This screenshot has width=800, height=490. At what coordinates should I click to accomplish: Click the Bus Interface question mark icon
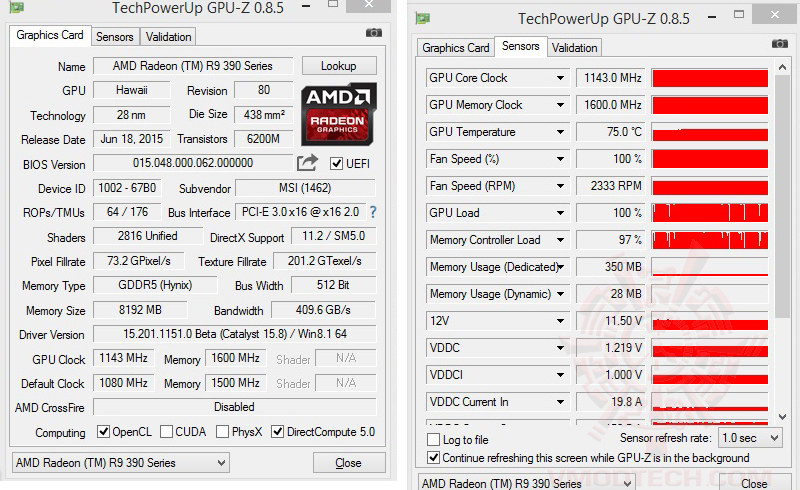[x=373, y=212]
